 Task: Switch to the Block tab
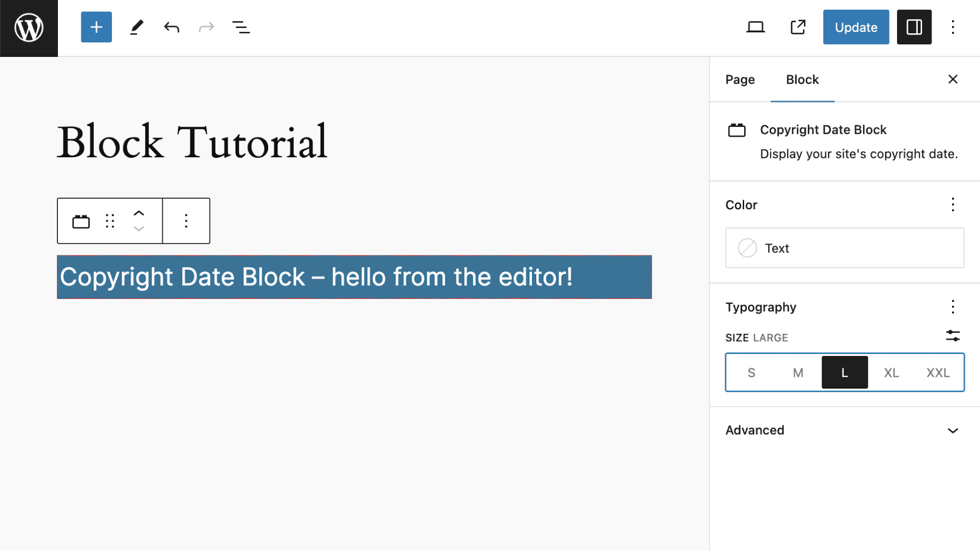coord(802,79)
